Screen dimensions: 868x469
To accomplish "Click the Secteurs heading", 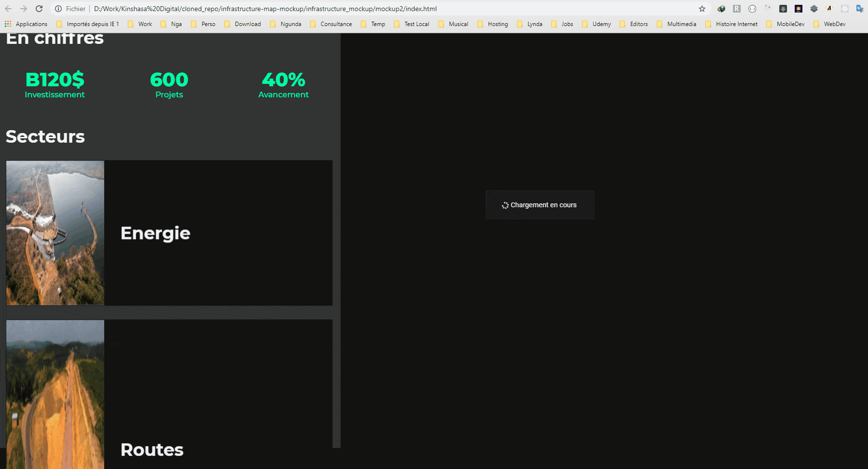I will tap(45, 136).
